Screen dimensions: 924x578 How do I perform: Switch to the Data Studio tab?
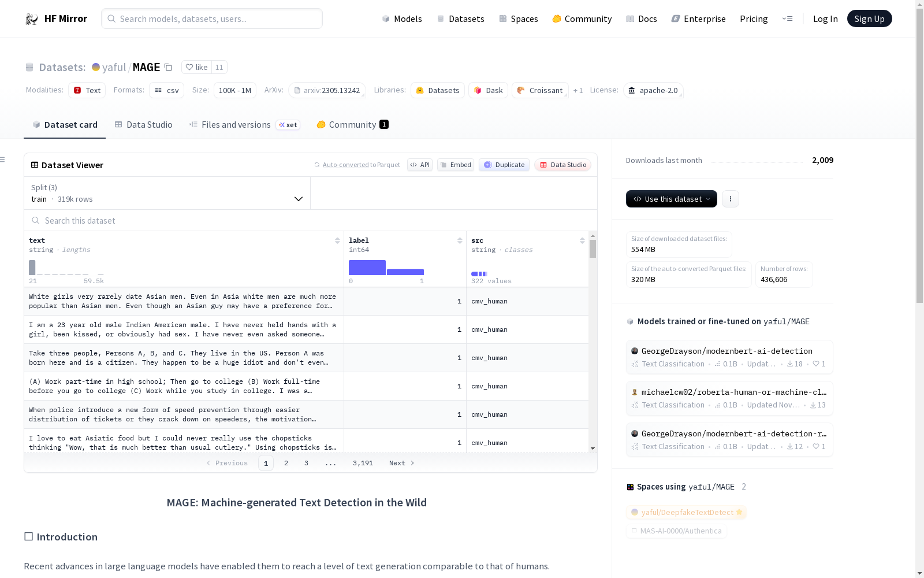[144, 125]
